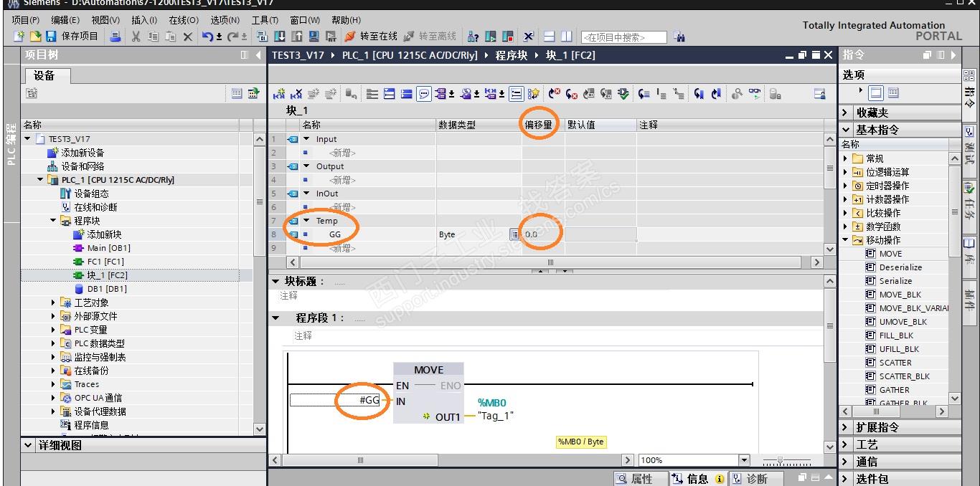Select Serialize instruction in list
The width and height of the screenshot is (980, 486).
tap(895, 281)
